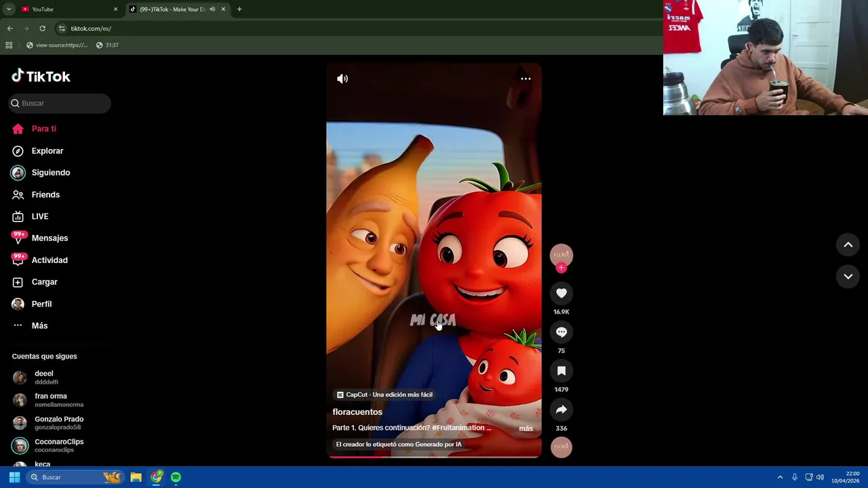Screen dimensions: 868x488
Task: Go to previous video with up chevron
Action: point(848,245)
